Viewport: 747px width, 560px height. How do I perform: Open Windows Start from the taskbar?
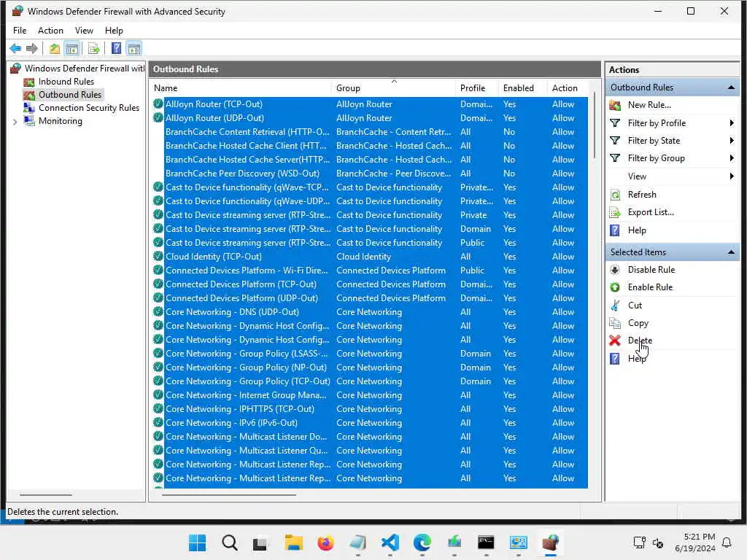(x=197, y=542)
